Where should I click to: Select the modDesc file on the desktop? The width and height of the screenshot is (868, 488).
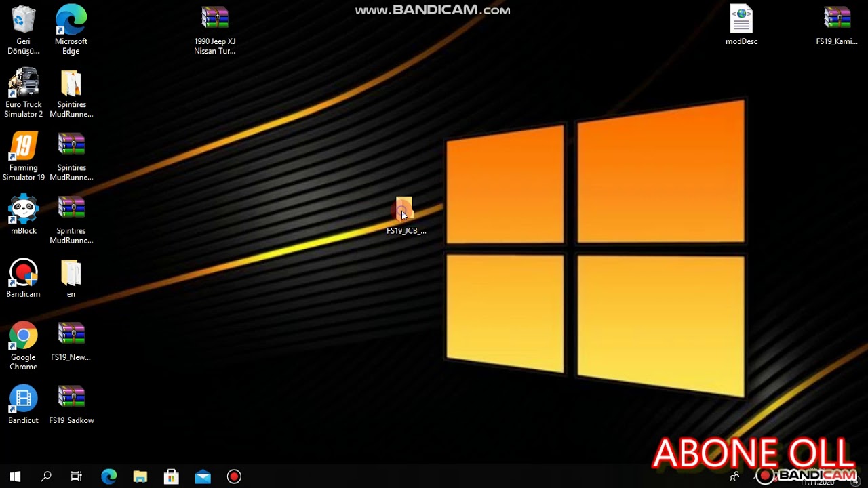point(741,20)
